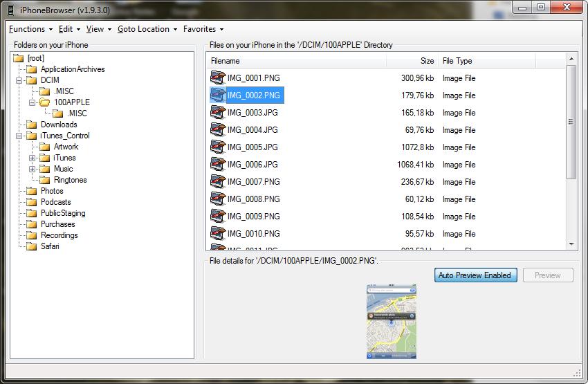Click the file icon next to IMG_0008.PNG
Viewport: 588px width, 384px height.
click(x=218, y=199)
